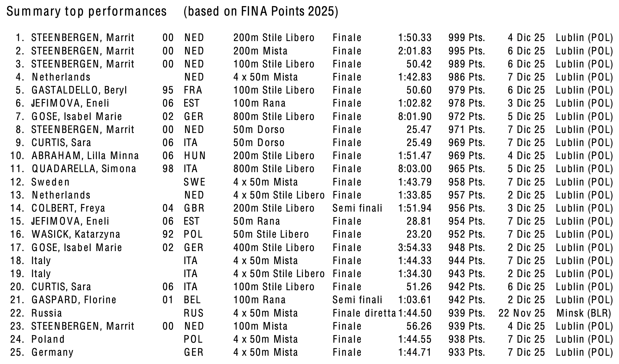The image size is (619, 364).
Task: Click the 1:33.85 relay time
Action: [415, 195]
